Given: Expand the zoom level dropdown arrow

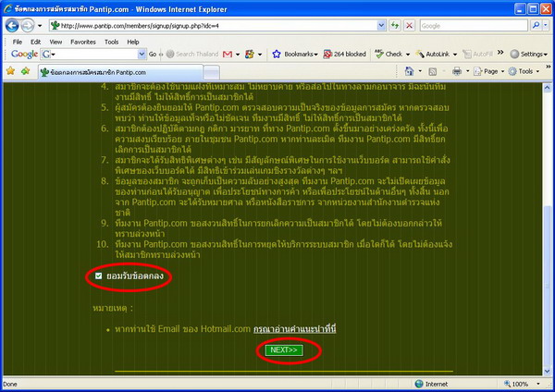Looking at the screenshot, I should (538, 384).
